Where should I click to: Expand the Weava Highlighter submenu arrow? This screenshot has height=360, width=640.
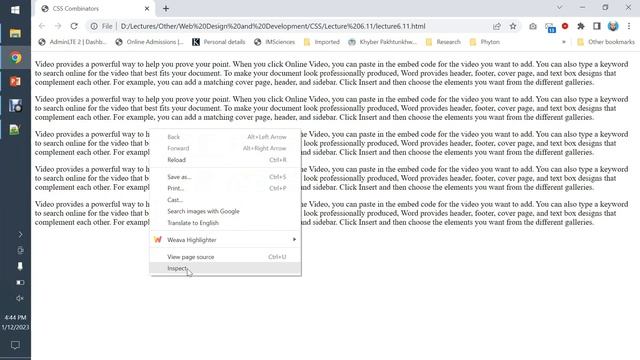pos(294,240)
